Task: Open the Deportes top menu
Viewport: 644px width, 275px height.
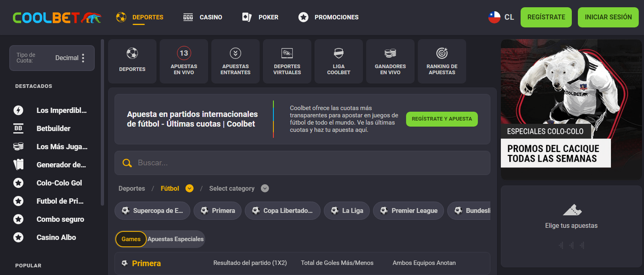Action: tap(148, 17)
